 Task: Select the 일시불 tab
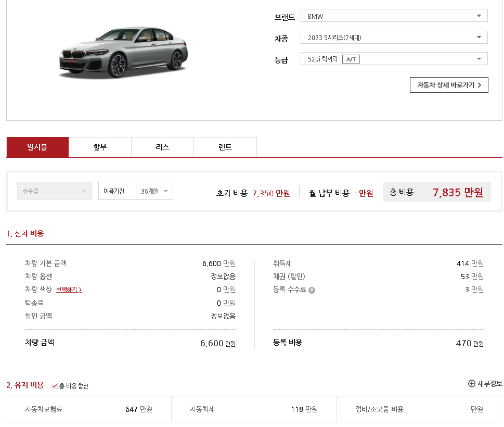coord(37,147)
